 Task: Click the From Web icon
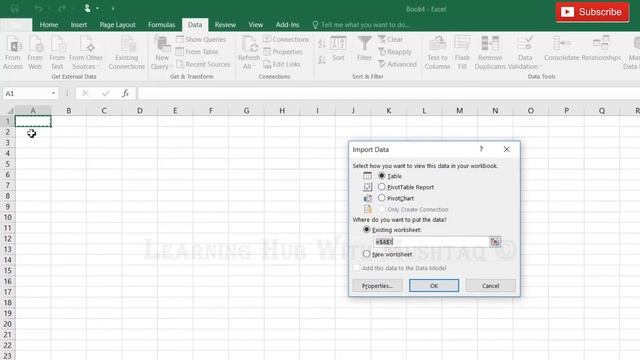(x=35, y=52)
